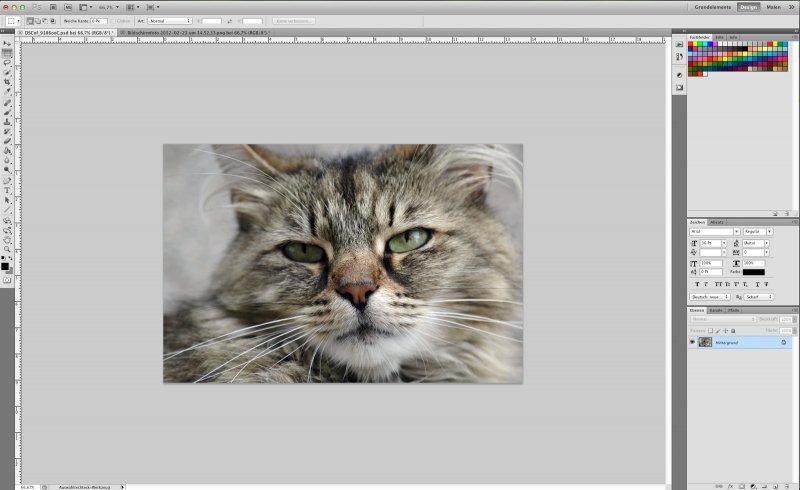This screenshot has width=800, height=490.
Task: Select the Rectangular Marquee tool in toolbox
Action: [7, 54]
